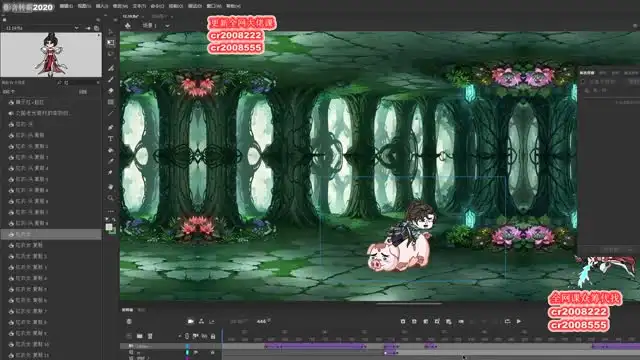Click the Edit Scene icon above stage
640x360 pixels.
[x=128, y=26]
